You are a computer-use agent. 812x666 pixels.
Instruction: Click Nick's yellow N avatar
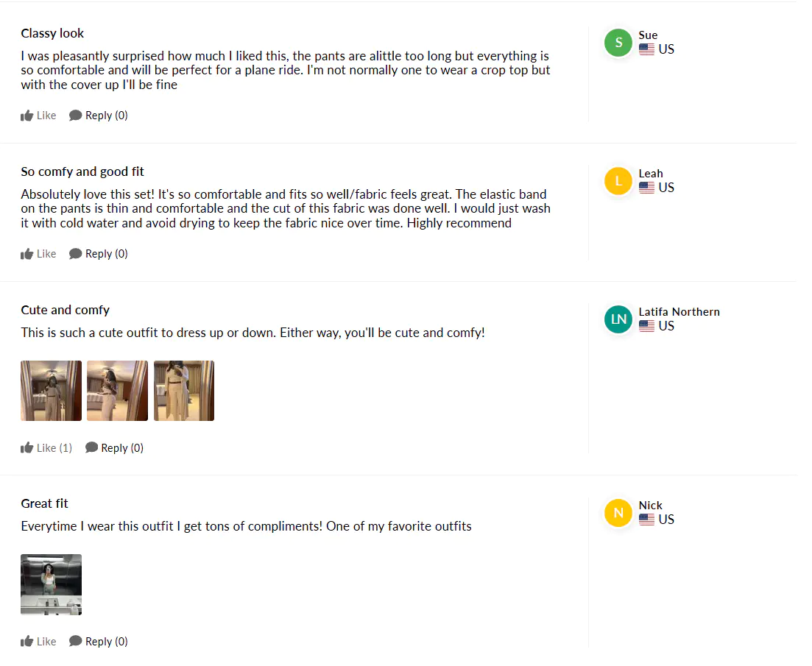click(x=618, y=513)
